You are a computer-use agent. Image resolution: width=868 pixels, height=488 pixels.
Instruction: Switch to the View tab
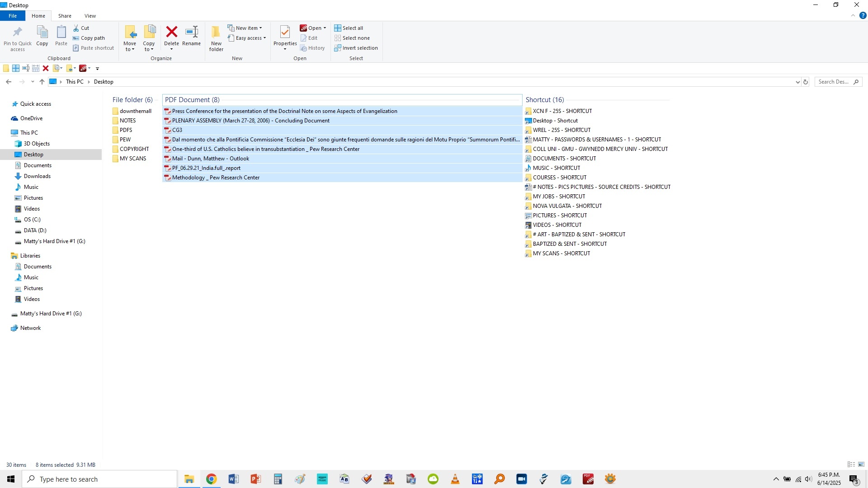coord(90,15)
